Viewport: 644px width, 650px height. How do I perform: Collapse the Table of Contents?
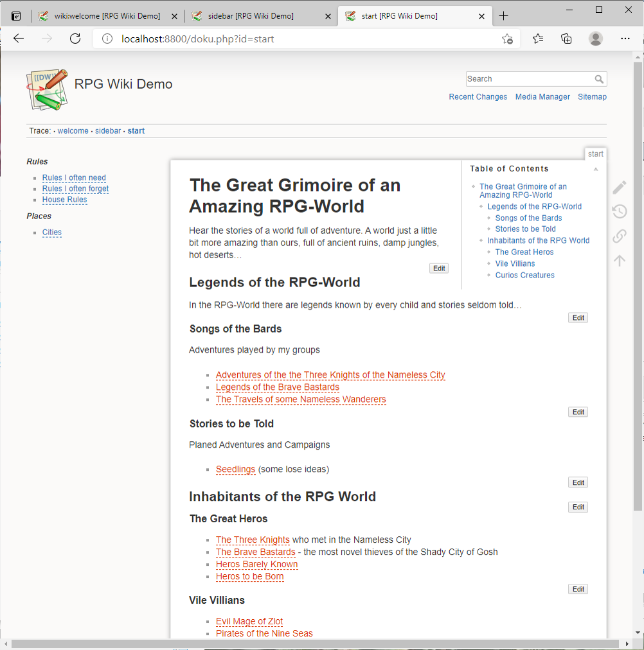(596, 169)
